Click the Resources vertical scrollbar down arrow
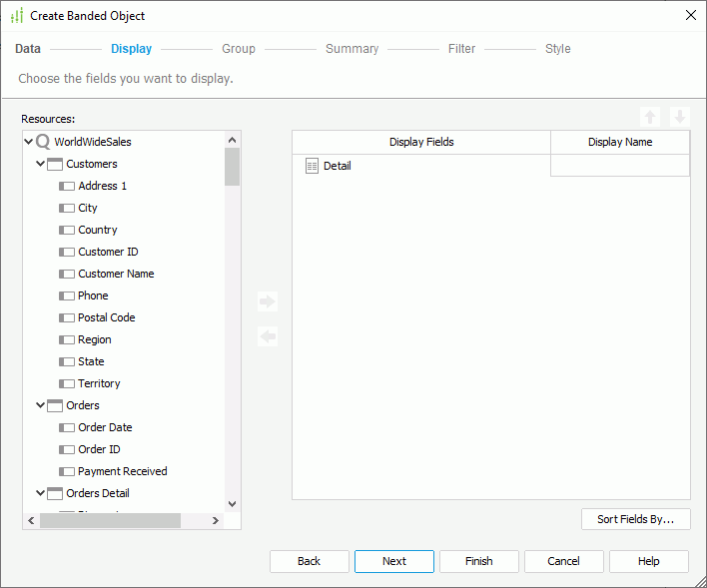Screen dimensions: 707x588 [232, 504]
